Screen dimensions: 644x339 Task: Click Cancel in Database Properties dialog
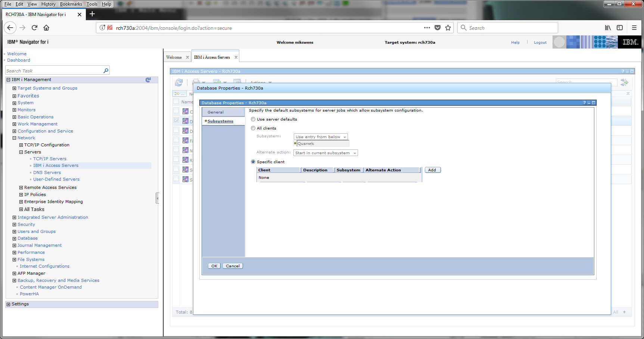(233, 266)
